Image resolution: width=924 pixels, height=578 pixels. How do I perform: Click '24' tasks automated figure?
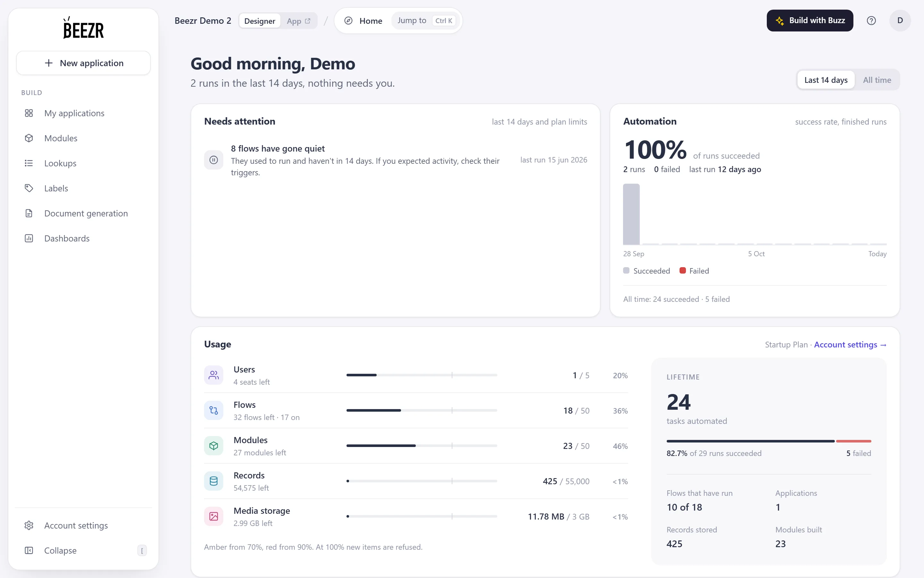click(x=679, y=402)
